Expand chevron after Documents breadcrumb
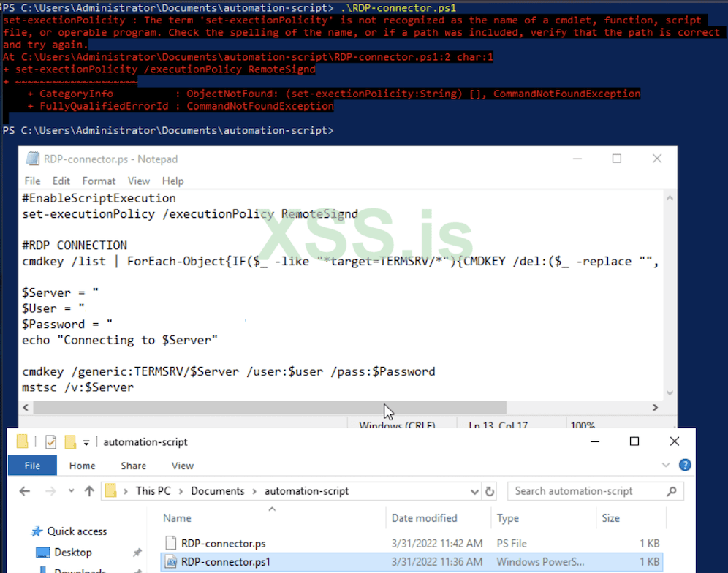Screen dimensions: 728x573 tap(254, 491)
